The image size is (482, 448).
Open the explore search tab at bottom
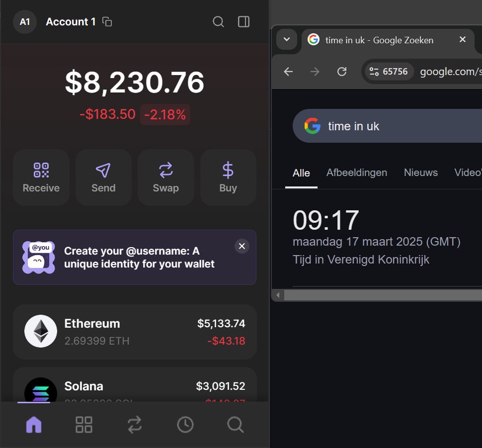point(235,425)
